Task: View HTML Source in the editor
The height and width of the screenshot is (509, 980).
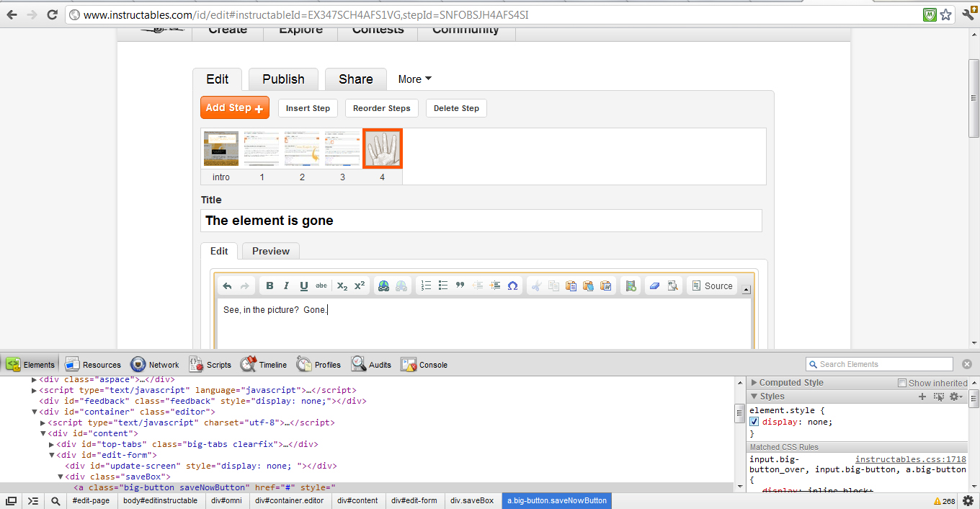Action: pos(712,286)
